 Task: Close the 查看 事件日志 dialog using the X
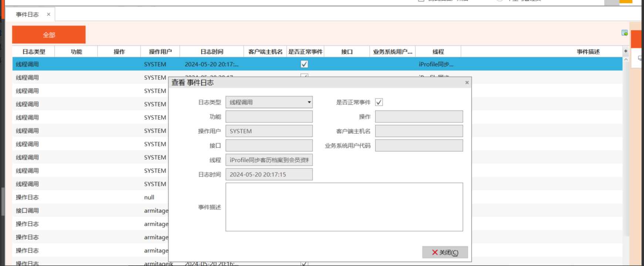coord(467,82)
